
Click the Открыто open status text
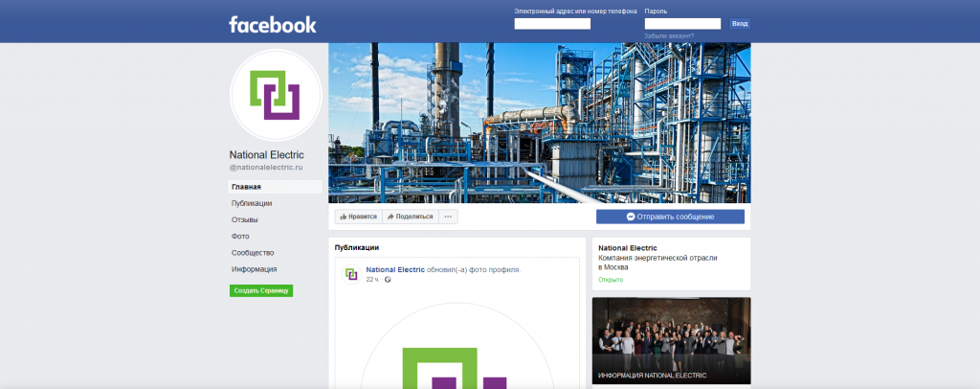tap(611, 280)
